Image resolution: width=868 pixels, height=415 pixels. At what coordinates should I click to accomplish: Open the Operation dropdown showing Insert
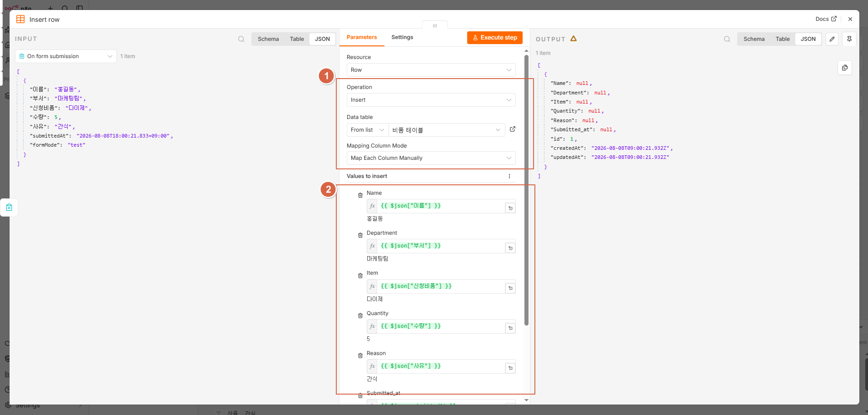point(431,100)
